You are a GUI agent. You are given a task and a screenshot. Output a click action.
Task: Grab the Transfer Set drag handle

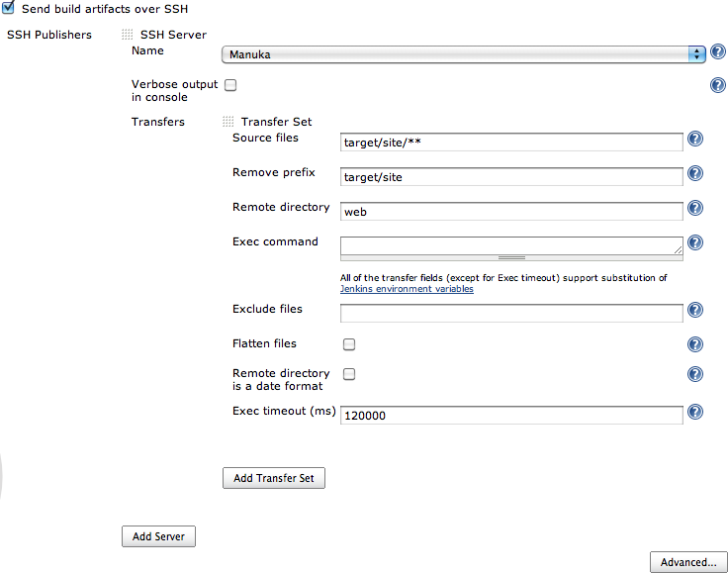point(227,121)
